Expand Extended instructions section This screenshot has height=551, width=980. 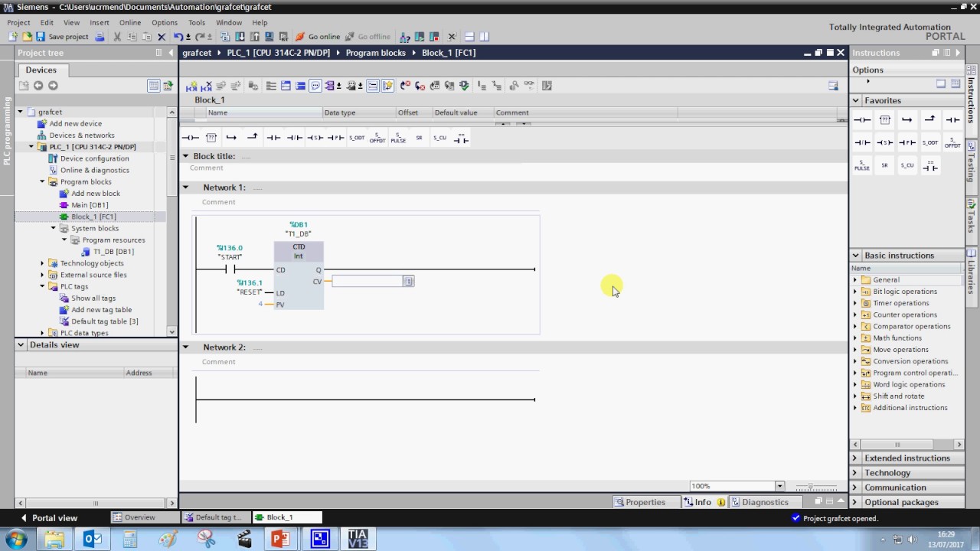(x=855, y=458)
